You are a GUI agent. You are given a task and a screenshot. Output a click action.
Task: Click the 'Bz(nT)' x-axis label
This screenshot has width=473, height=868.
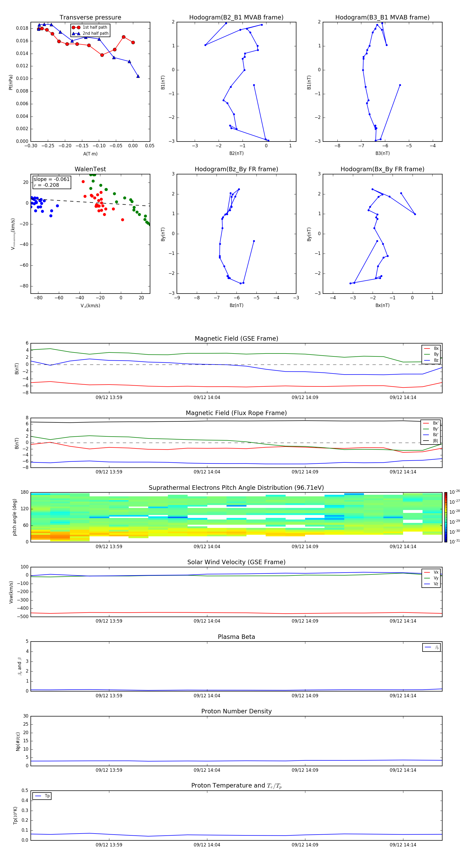coord(236,305)
